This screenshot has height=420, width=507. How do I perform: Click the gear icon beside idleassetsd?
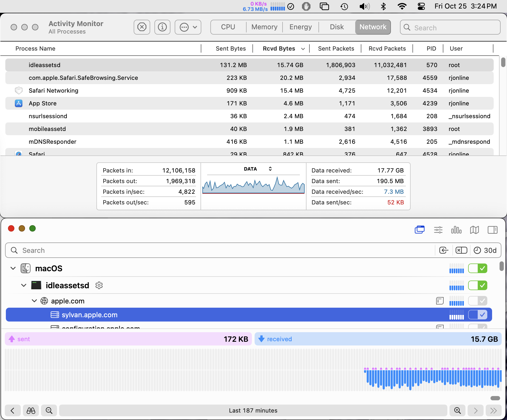pos(99,285)
